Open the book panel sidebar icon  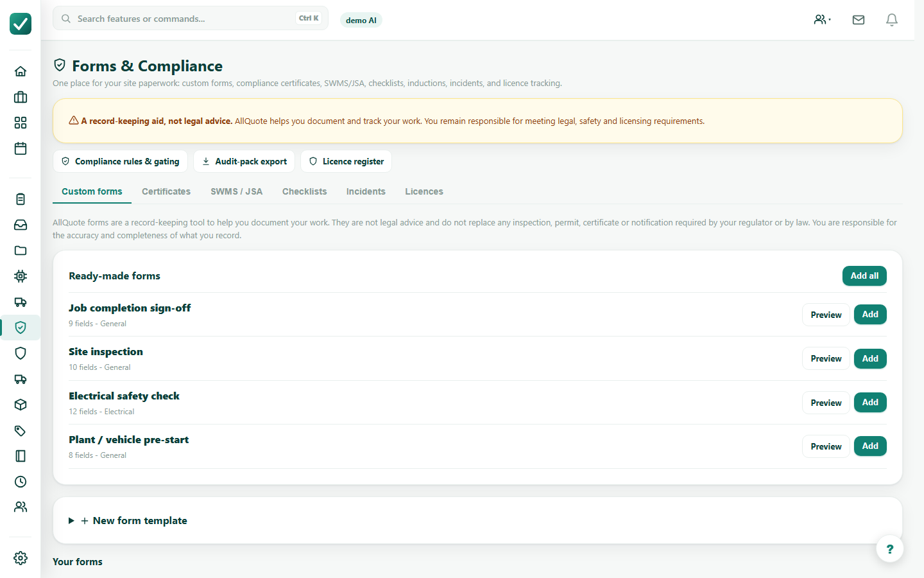pyautogui.click(x=21, y=456)
